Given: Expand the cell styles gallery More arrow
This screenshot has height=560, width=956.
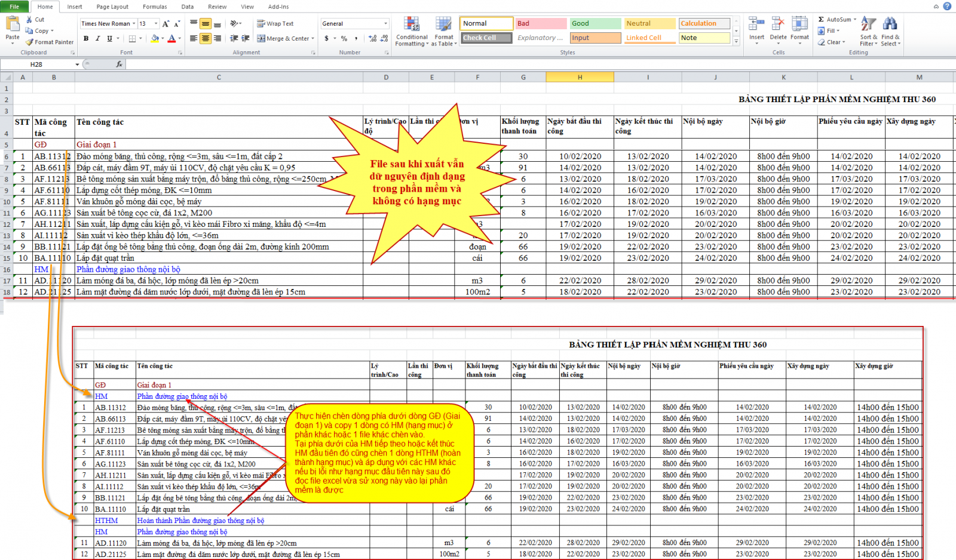Looking at the screenshot, I should click(x=736, y=41).
